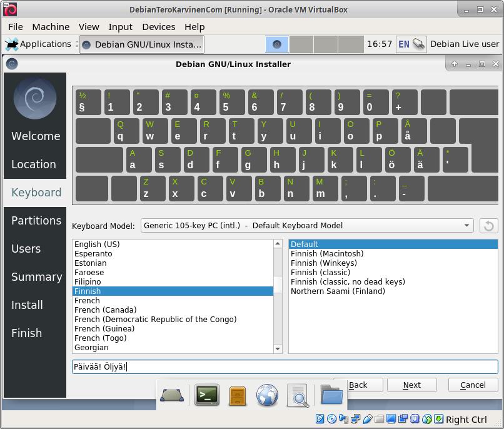Switch to the first workspace in the pager
504x429 pixels.
pyautogui.click(x=277, y=44)
